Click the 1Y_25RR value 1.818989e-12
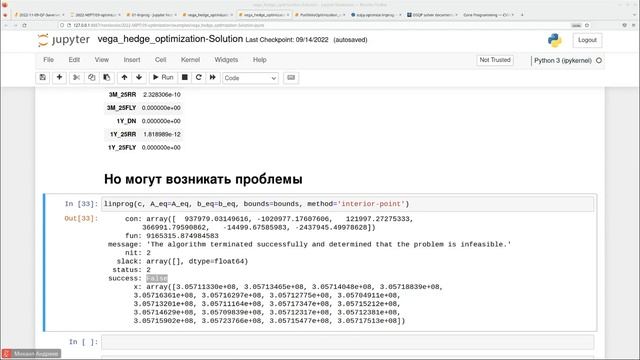Screen dimensions: 640x360 [162, 134]
